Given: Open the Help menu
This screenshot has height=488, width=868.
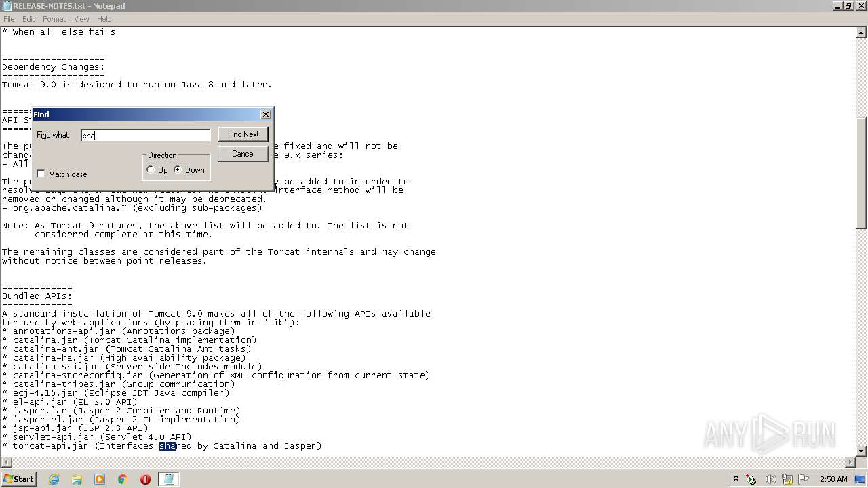Looking at the screenshot, I should (104, 19).
